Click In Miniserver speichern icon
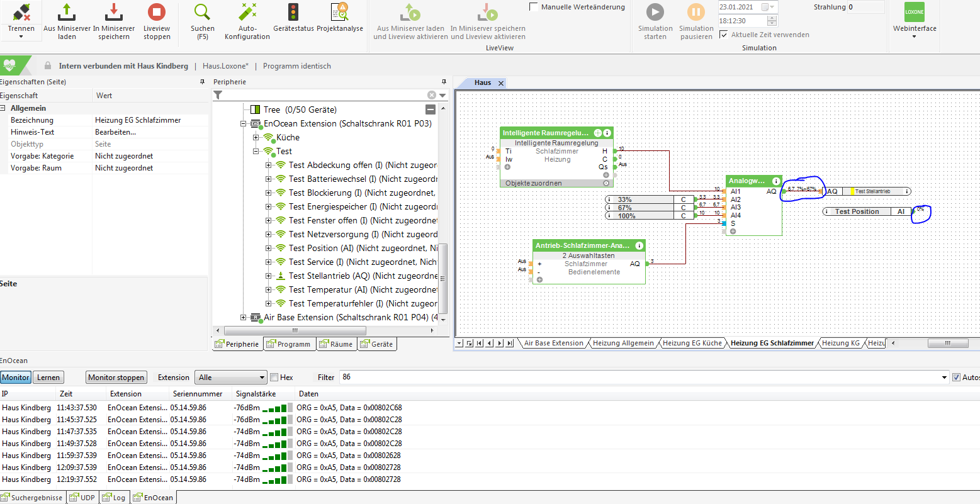980x504 pixels. tap(114, 13)
